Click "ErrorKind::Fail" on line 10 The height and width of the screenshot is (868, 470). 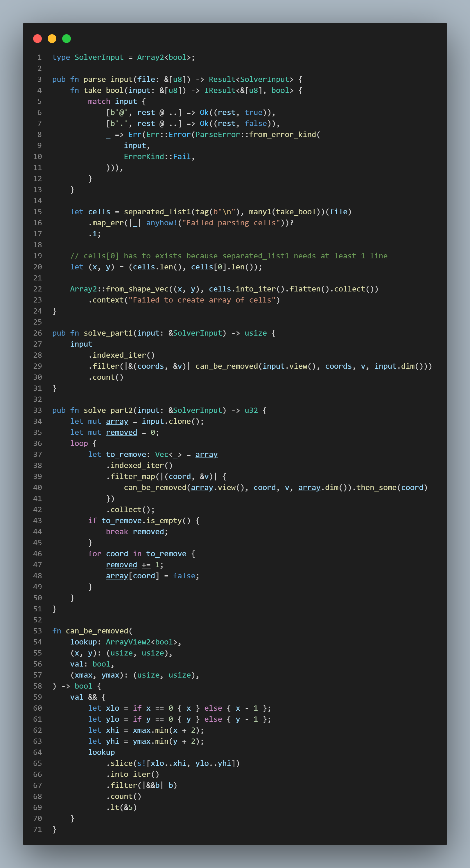click(x=157, y=157)
